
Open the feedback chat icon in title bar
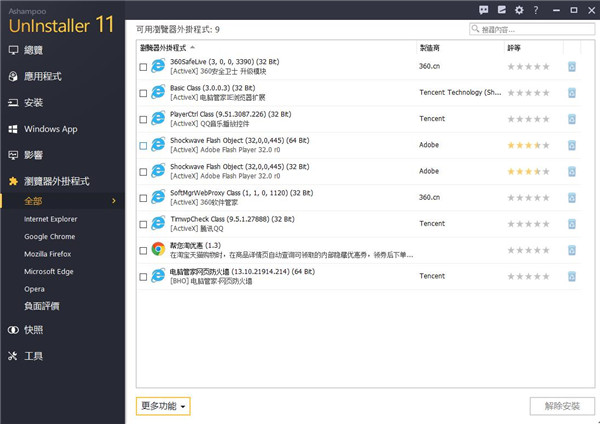[485, 9]
